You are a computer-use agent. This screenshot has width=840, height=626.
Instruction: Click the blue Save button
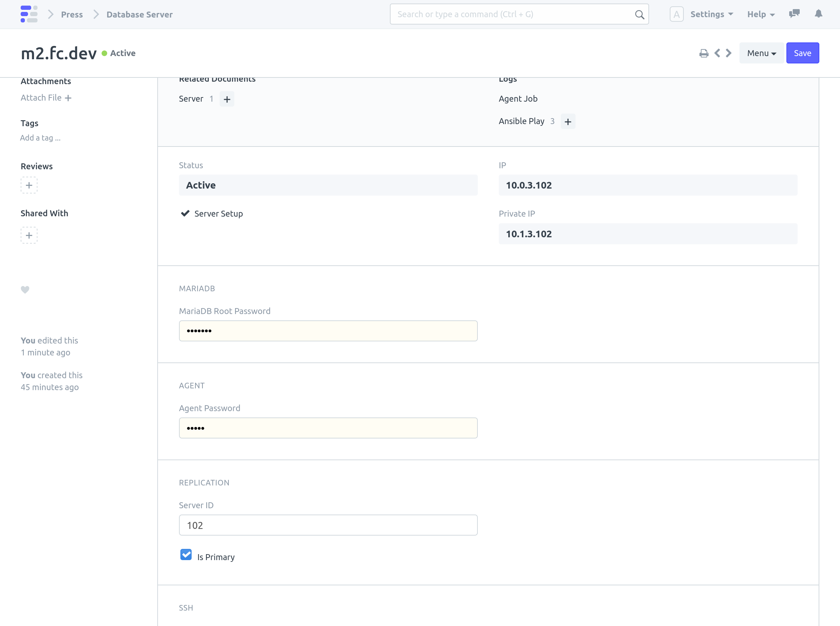[802, 53]
